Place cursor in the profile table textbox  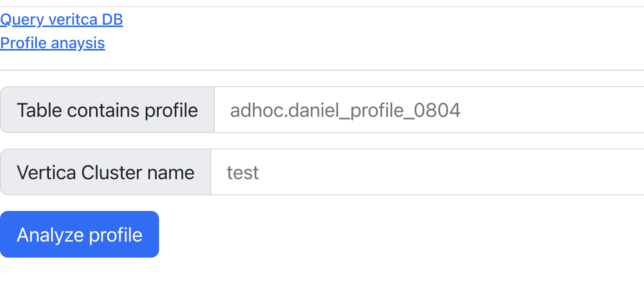pyautogui.click(x=429, y=110)
